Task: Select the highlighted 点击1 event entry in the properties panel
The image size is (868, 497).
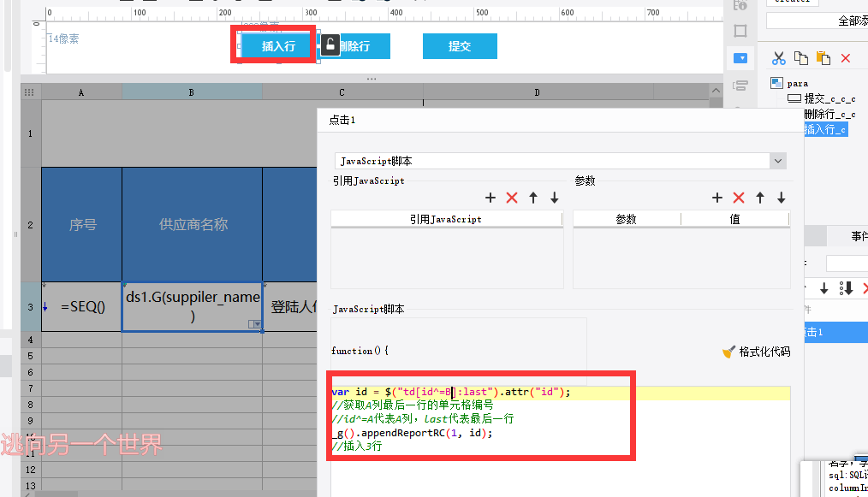Action: [x=835, y=332]
